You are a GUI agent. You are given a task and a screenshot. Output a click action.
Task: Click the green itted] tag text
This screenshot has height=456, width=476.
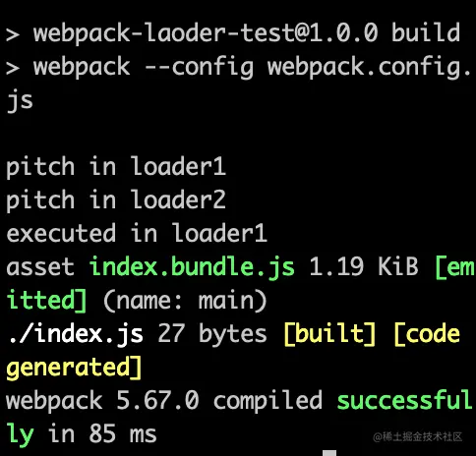pyautogui.click(x=47, y=300)
